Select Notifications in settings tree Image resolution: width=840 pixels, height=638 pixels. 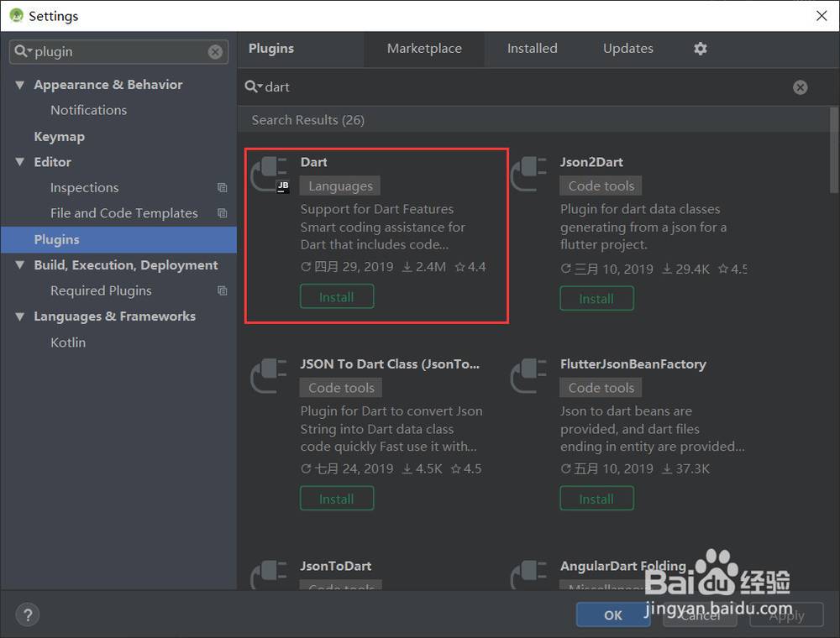(x=119, y=110)
